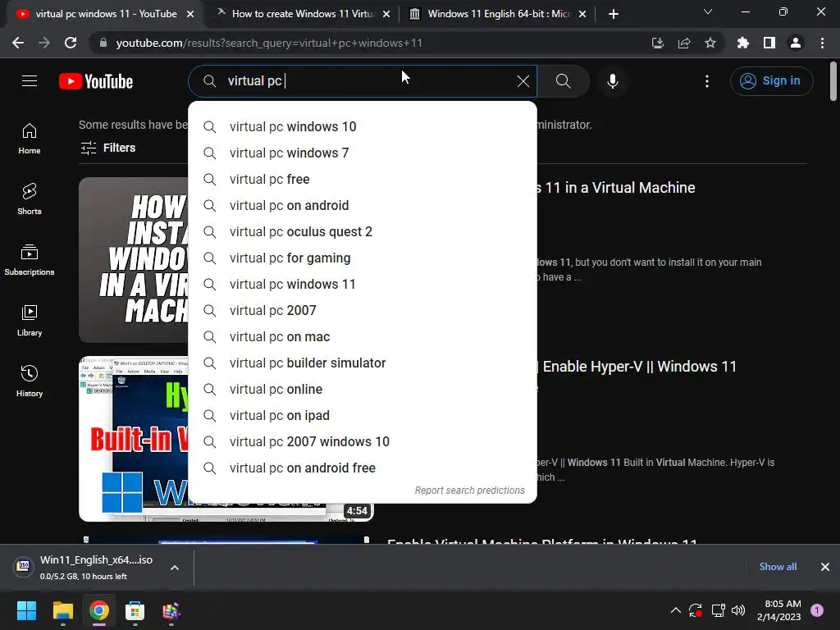Select suggestion 'virtual pc on android free'

pos(363,468)
